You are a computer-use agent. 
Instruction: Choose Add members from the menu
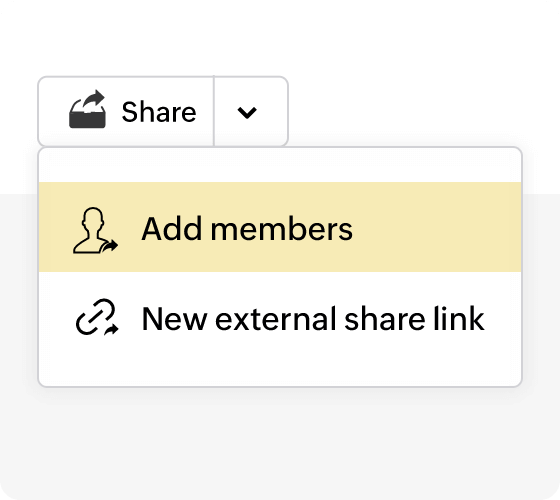(x=280, y=227)
